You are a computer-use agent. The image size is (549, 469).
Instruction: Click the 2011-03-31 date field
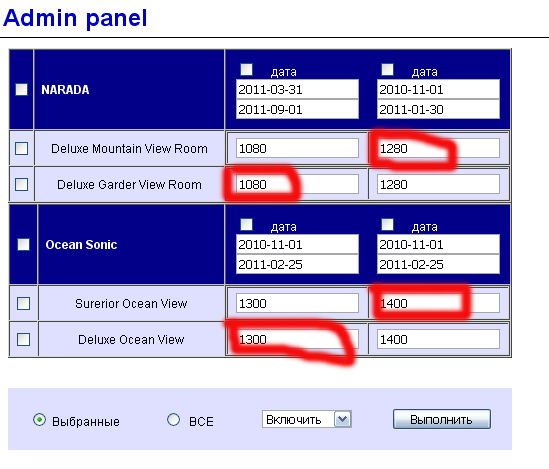point(297,89)
